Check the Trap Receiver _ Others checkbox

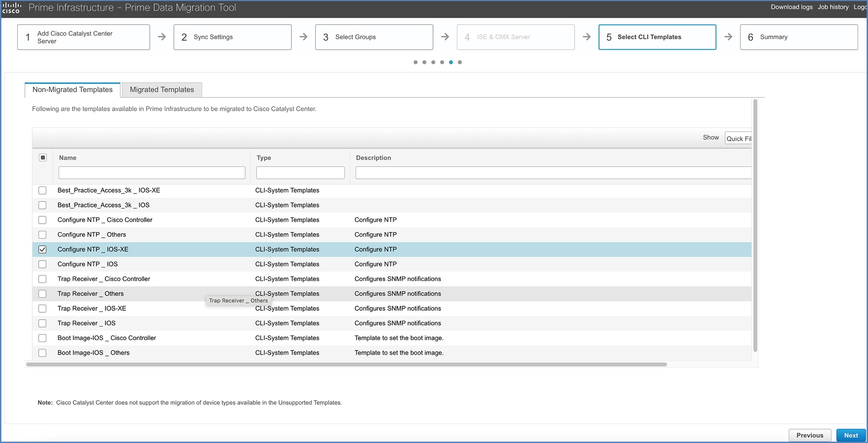(43, 294)
